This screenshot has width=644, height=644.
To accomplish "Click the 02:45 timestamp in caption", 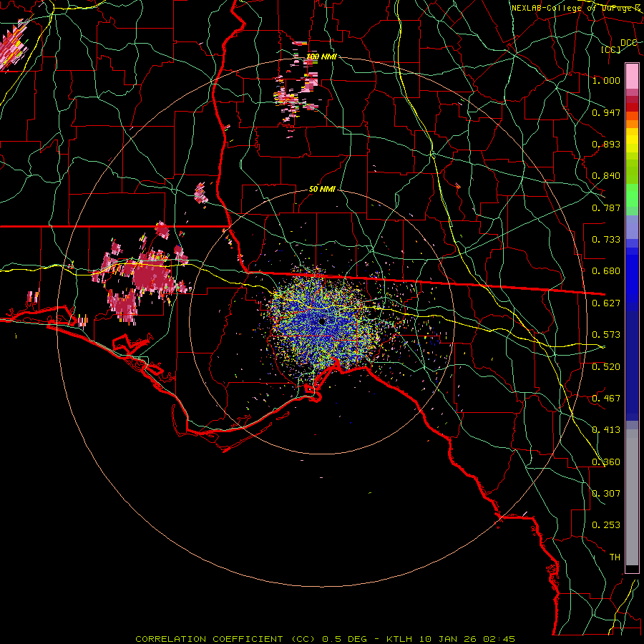I will [499, 639].
